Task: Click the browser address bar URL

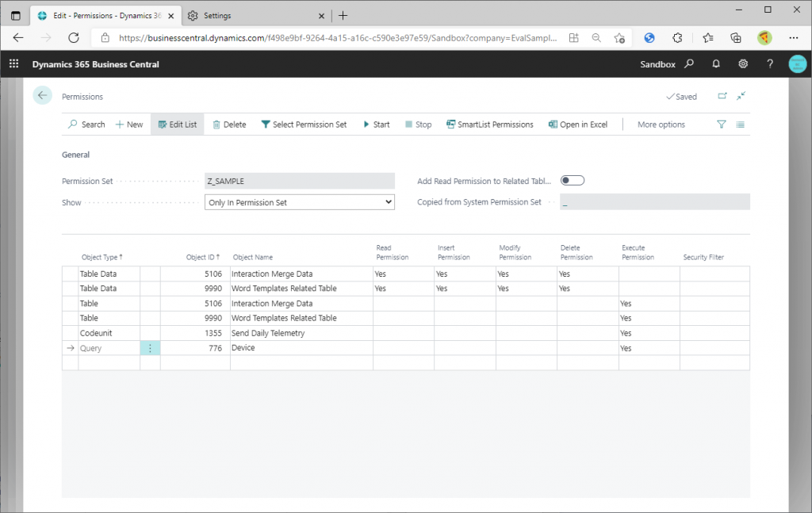Action: pyautogui.click(x=338, y=38)
